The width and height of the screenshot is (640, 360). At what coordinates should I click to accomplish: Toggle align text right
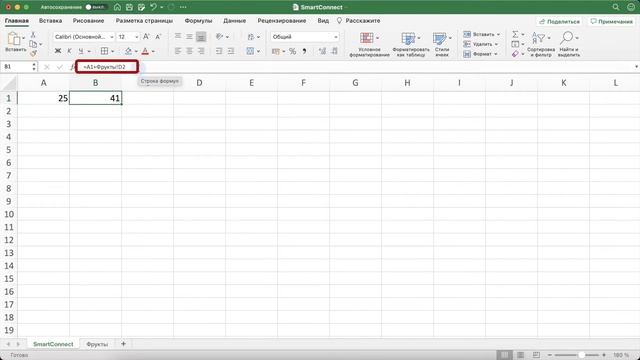coord(201,51)
